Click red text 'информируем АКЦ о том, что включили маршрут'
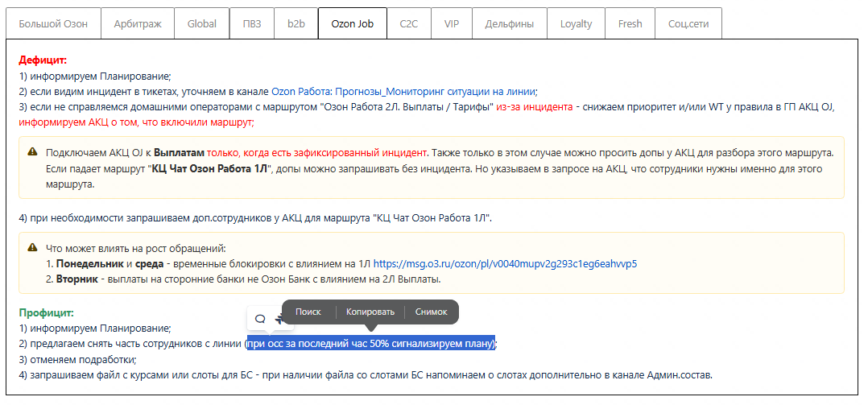Image resolution: width=868 pixels, height=405 pixels. [136, 123]
